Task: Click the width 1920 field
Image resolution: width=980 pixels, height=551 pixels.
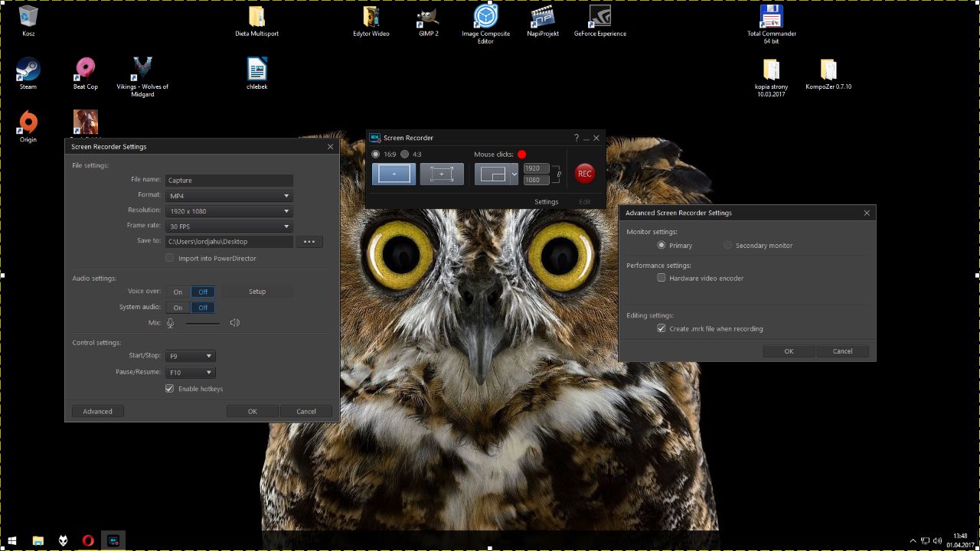Action: point(536,168)
